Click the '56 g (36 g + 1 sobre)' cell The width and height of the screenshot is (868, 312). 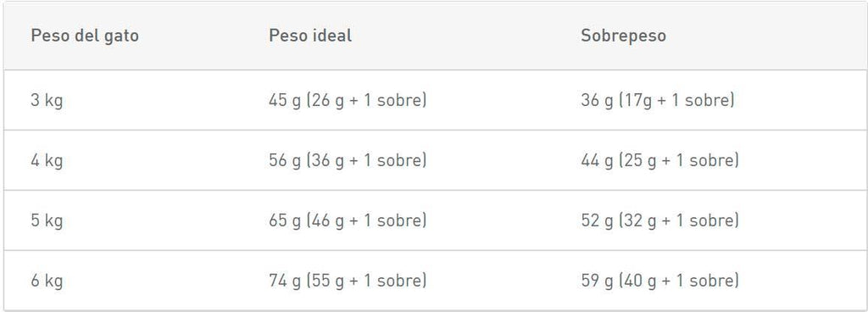pyautogui.click(x=348, y=160)
